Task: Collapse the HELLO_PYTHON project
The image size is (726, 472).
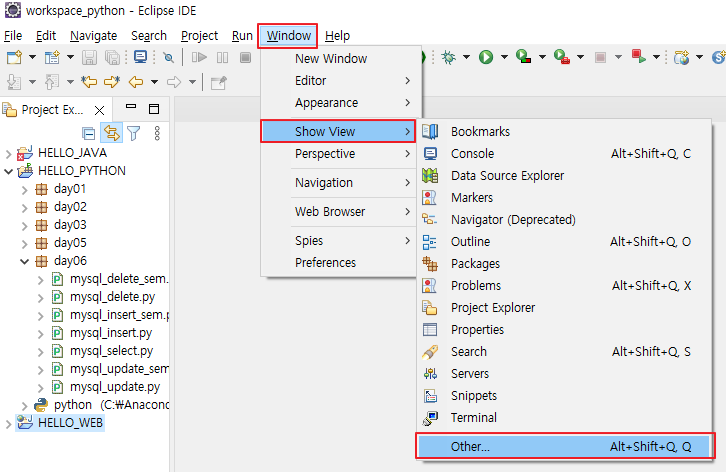Action: coord(8,171)
